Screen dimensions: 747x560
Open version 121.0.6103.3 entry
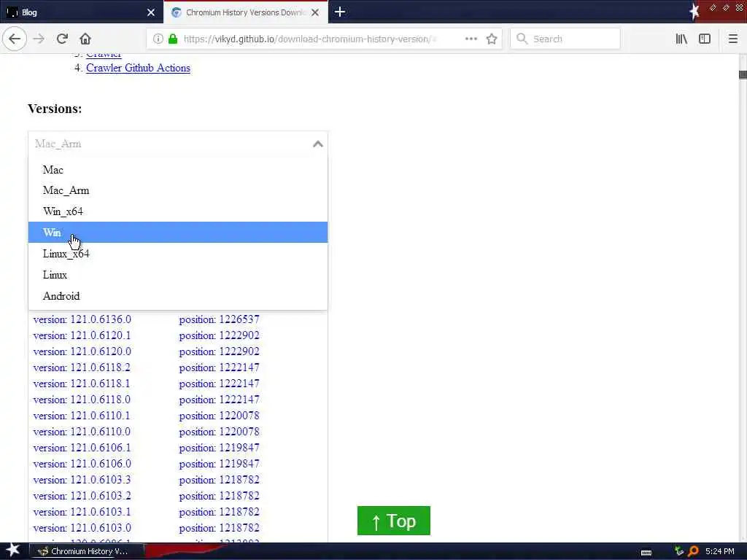point(82,480)
